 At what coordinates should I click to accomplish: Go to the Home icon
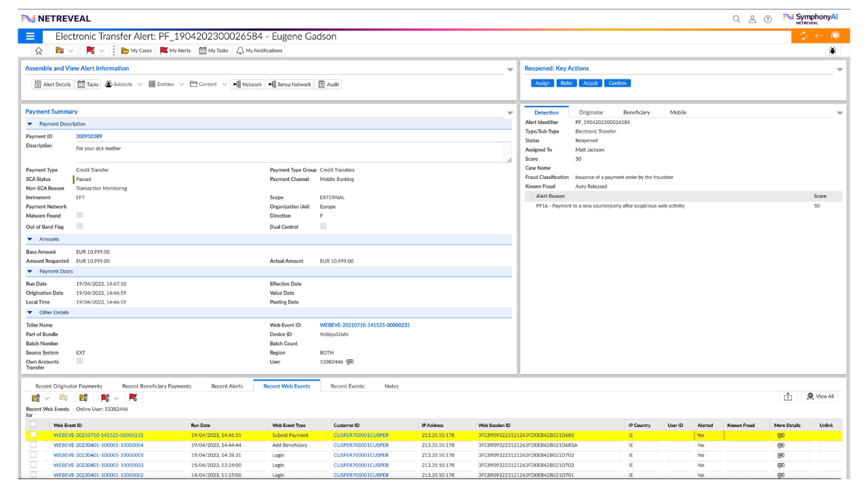click(x=39, y=51)
